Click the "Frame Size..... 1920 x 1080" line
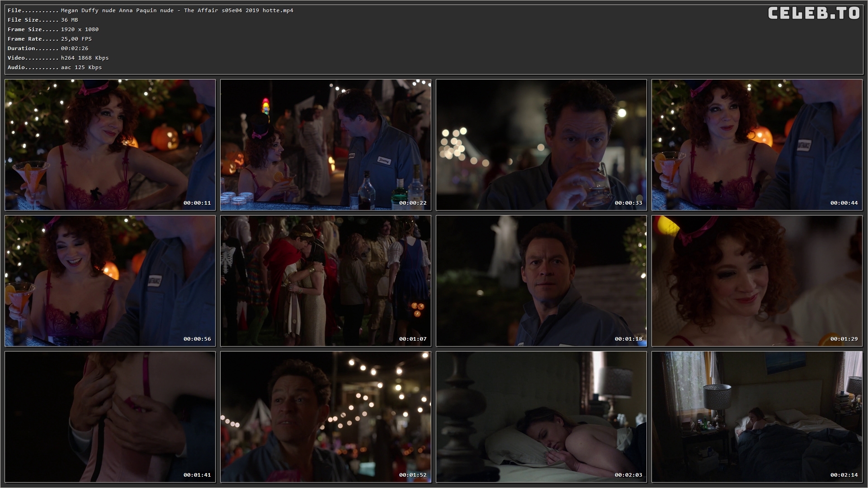This screenshot has width=868, height=488. click(x=53, y=29)
